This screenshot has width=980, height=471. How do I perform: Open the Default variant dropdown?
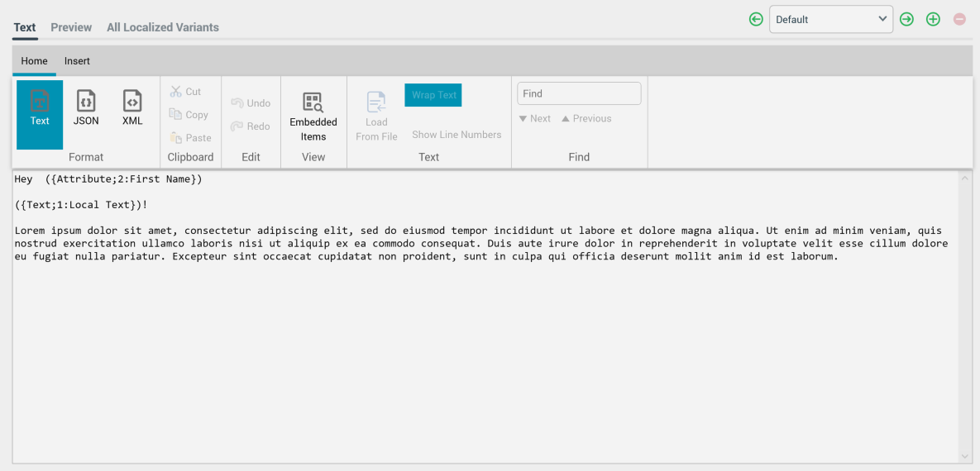pyautogui.click(x=830, y=19)
